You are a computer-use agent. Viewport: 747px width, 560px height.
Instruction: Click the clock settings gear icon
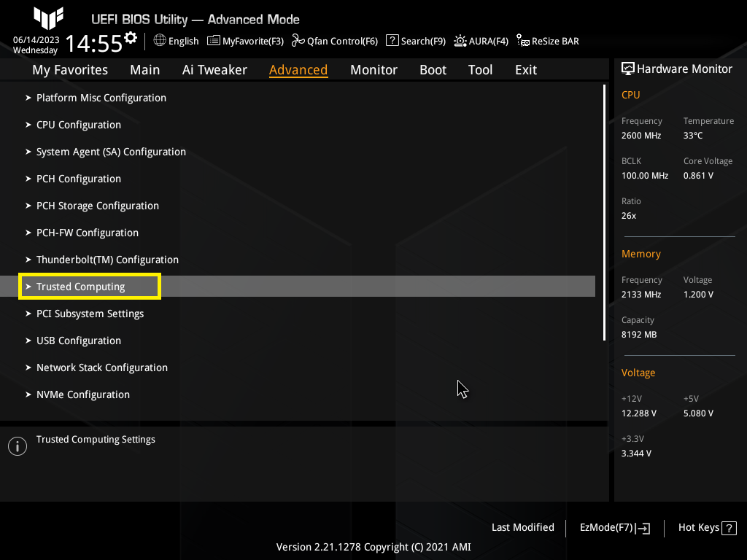point(131,38)
